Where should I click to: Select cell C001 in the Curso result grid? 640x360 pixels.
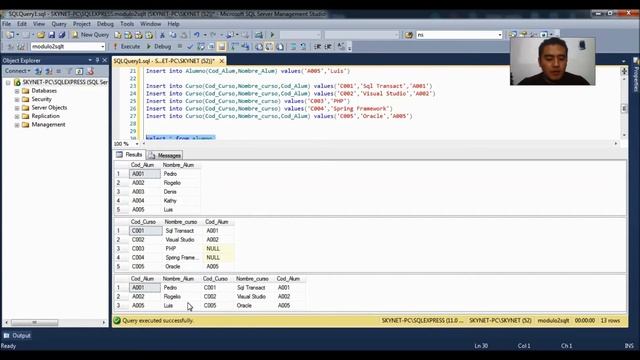(x=145, y=231)
